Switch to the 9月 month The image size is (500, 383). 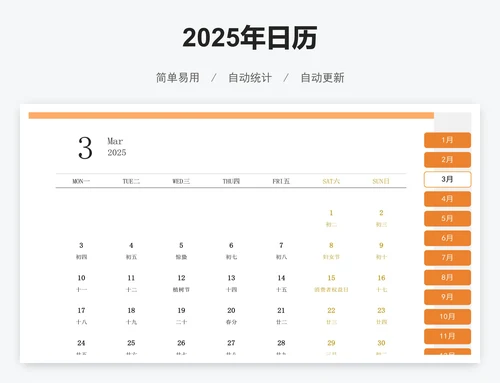pos(447,297)
